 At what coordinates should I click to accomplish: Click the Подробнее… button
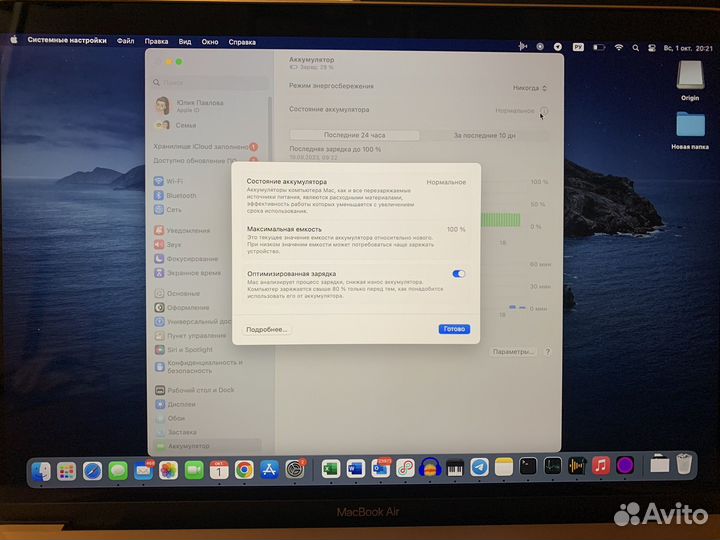tap(266, 329)
